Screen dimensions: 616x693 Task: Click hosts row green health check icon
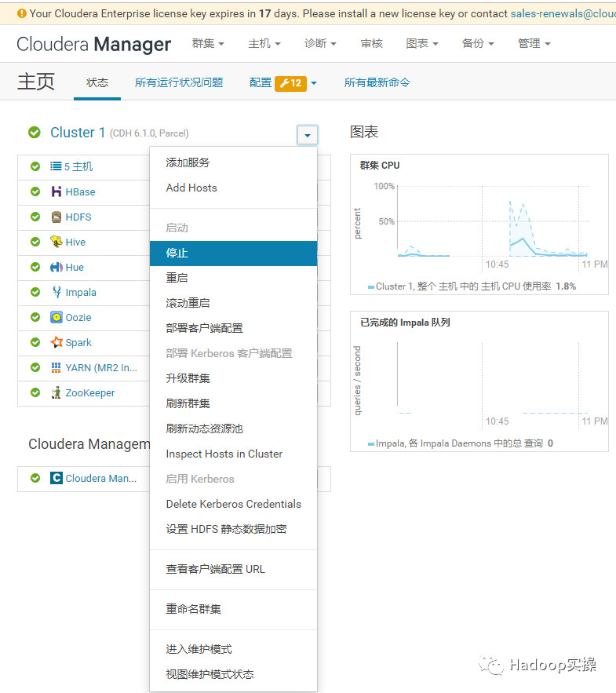point(35,166)
